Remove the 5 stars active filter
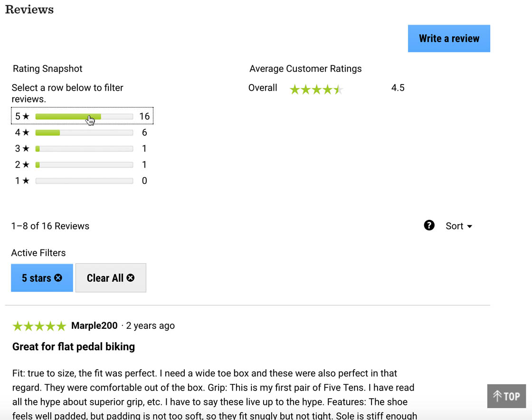The image size is (532, 420). 42,278
